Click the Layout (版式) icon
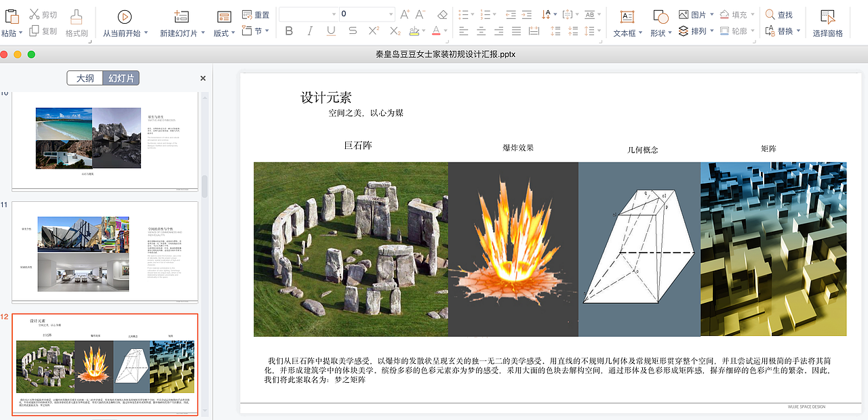The image size is (868, 420). 224,17
